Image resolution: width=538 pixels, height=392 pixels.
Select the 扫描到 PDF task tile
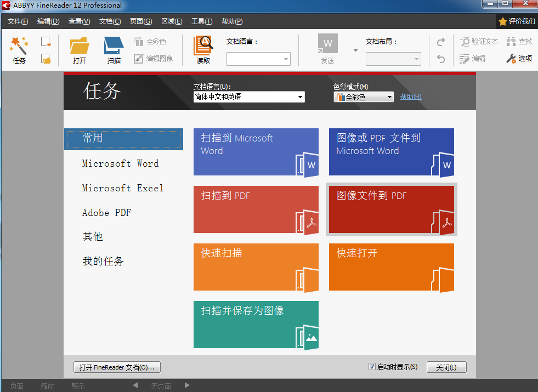click(x=256, y=209)
